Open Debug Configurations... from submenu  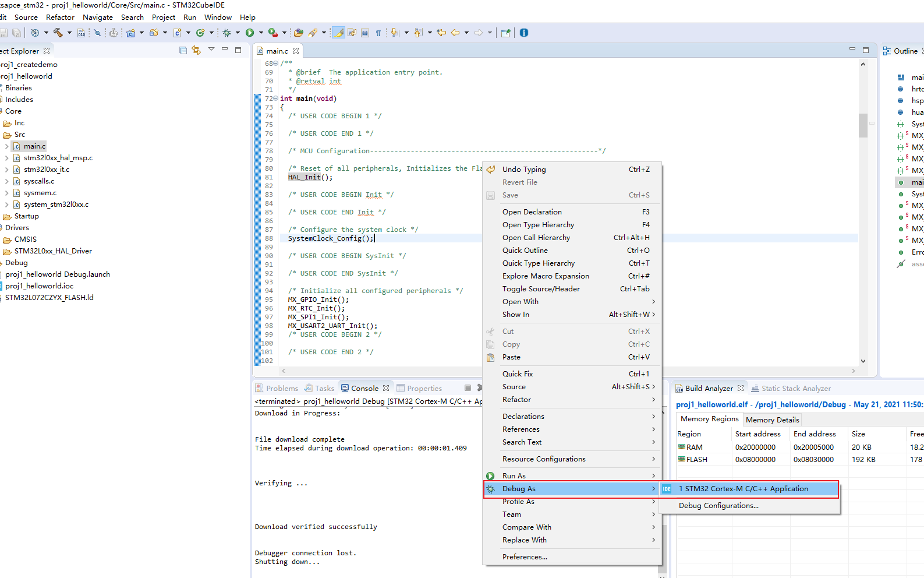point(750,506)
